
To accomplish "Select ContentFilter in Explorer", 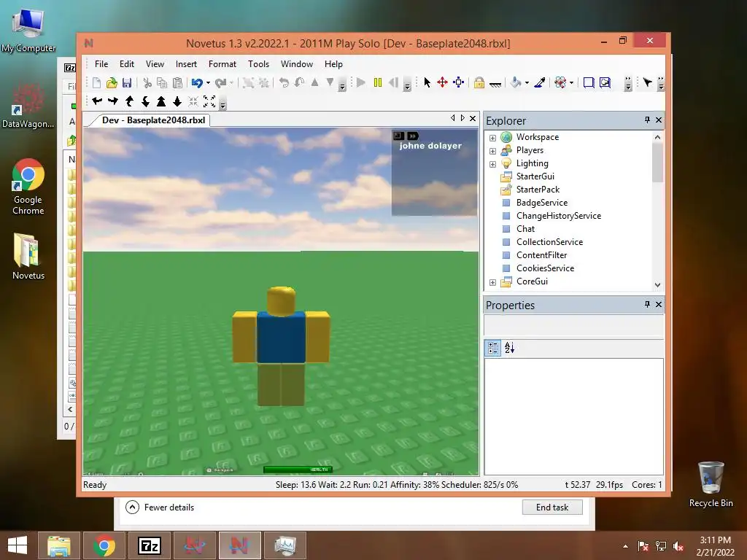I will point(542,254).
